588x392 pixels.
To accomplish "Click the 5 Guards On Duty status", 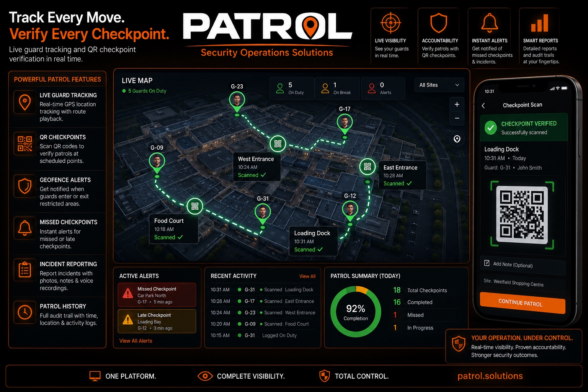I will pos(144,91).
